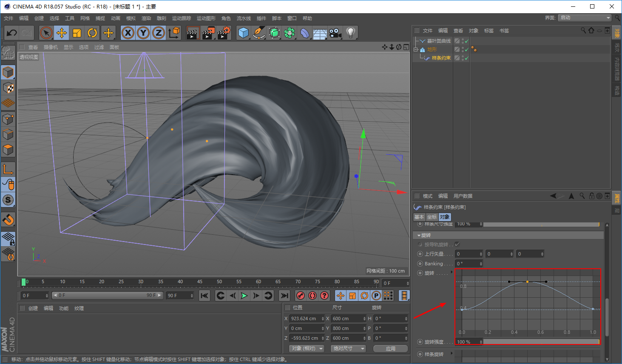Collapse the 旋转 section header
The image size is (622, 364).
[508, 235]
